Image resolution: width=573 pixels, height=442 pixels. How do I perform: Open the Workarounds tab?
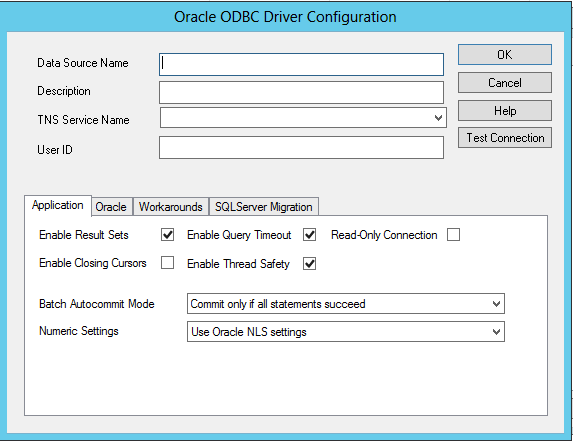pos(171,207)
